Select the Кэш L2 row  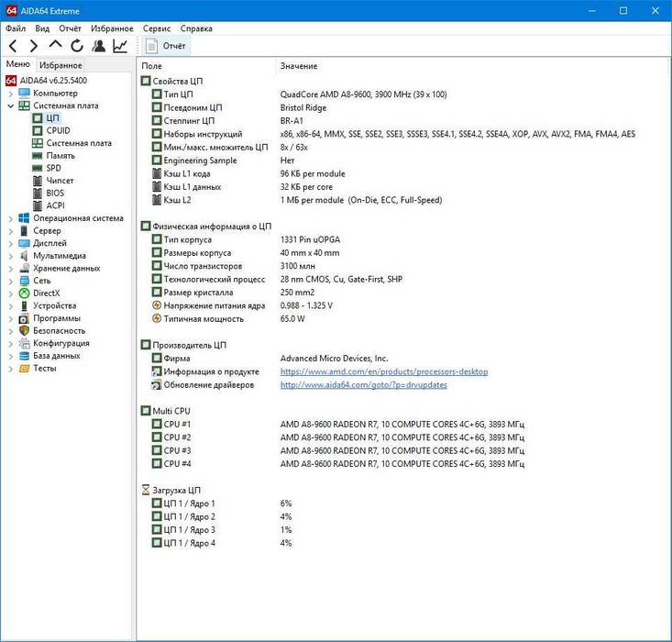(402, 200)
